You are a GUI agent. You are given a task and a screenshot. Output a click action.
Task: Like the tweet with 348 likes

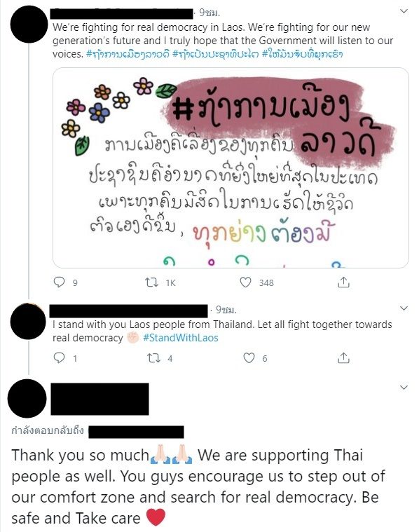pyautogui.click(x=245, y=282)
